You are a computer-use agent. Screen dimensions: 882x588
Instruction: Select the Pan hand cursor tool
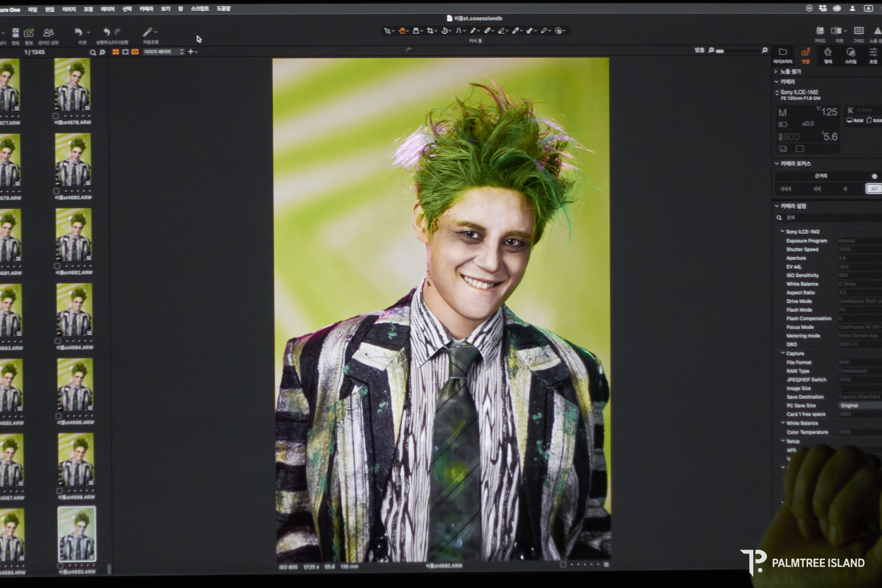(x=401, y=31)
